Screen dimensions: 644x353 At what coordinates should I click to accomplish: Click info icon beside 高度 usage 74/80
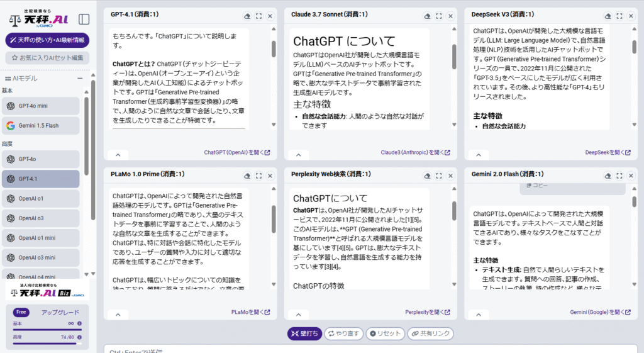(80, 337)
